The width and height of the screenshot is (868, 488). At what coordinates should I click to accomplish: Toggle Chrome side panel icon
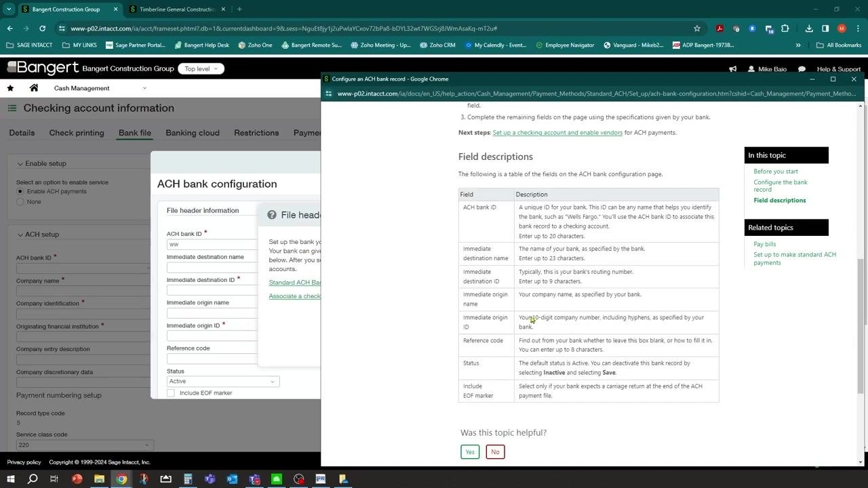(825, 28)
